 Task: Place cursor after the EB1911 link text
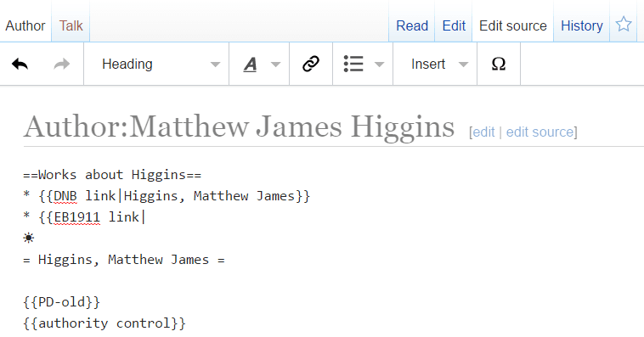(144, 217)
